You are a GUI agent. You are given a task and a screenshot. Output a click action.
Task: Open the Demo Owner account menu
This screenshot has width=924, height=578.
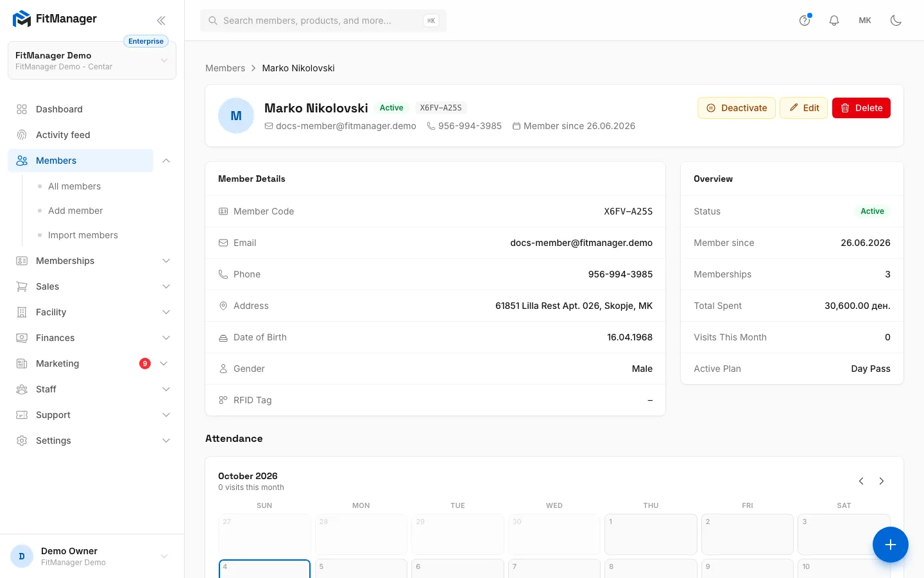tap(92, 556)
